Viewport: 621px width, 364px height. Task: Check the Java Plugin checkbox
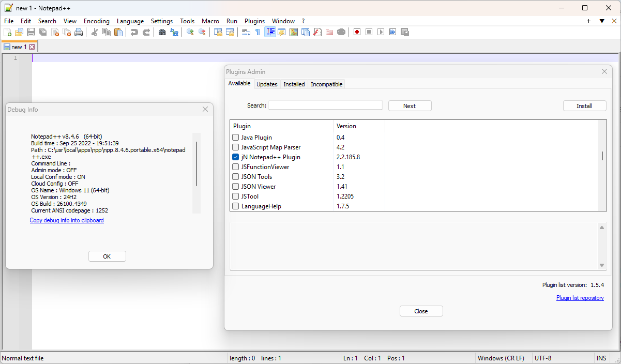click(x=236, y=138)
